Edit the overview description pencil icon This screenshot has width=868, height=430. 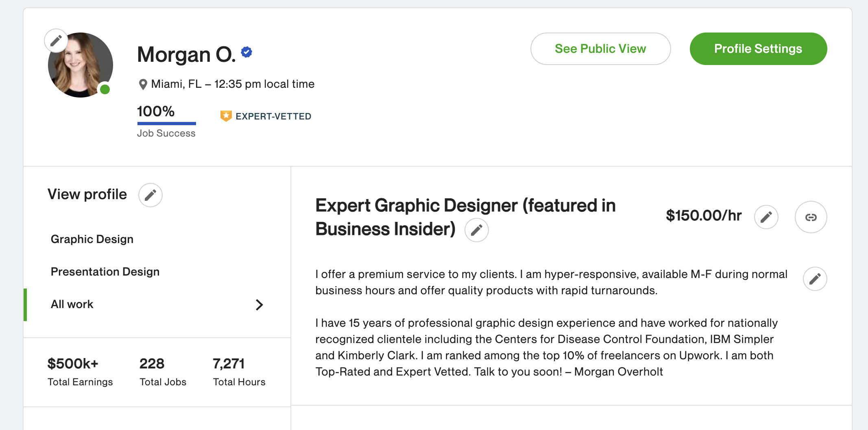tap(815, 279)
